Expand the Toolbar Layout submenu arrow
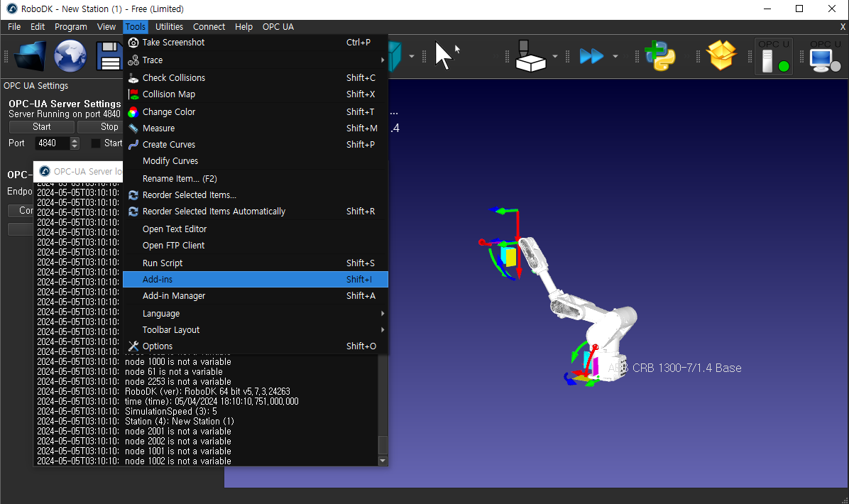This screenshot has width=849, height=504. (383, 329)
